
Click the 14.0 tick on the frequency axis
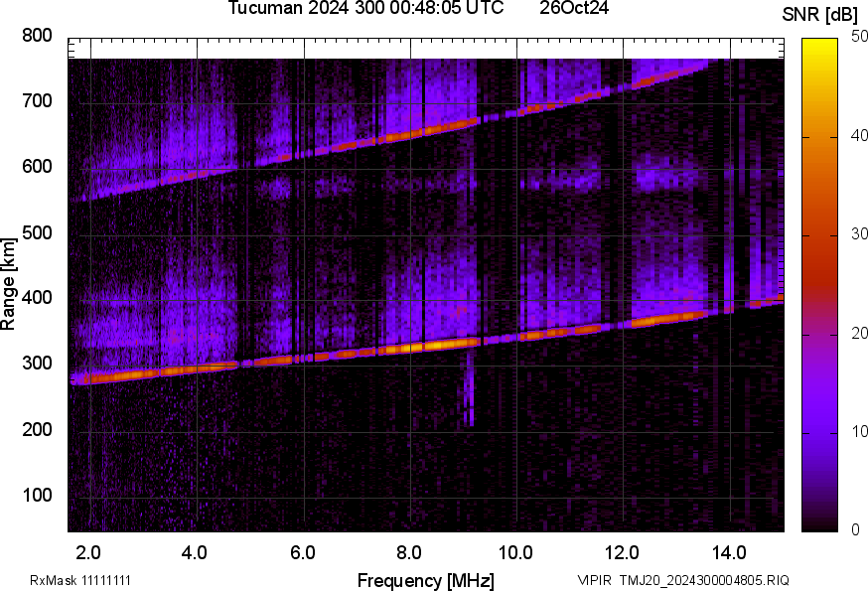tap(730, 552)
